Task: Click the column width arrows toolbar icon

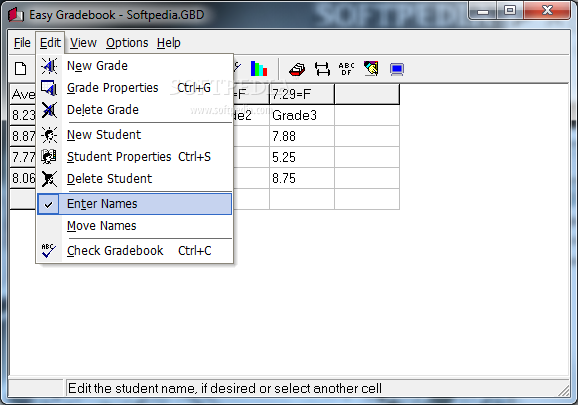Action: tap(322, 69)
